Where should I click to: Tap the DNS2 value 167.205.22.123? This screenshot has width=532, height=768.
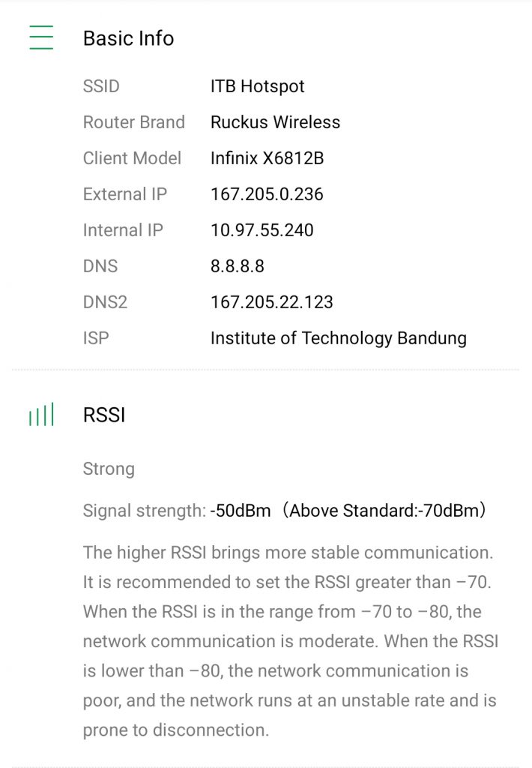coord(271,302)
